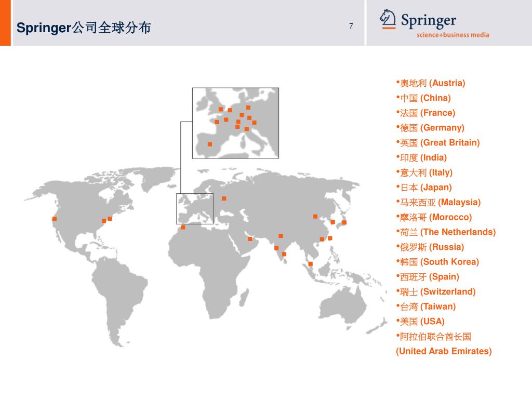This screenshot has height=399, width=532.
Task: Click the orange marker in Japan
Action: pyautogui.click(x=344, y=222)
